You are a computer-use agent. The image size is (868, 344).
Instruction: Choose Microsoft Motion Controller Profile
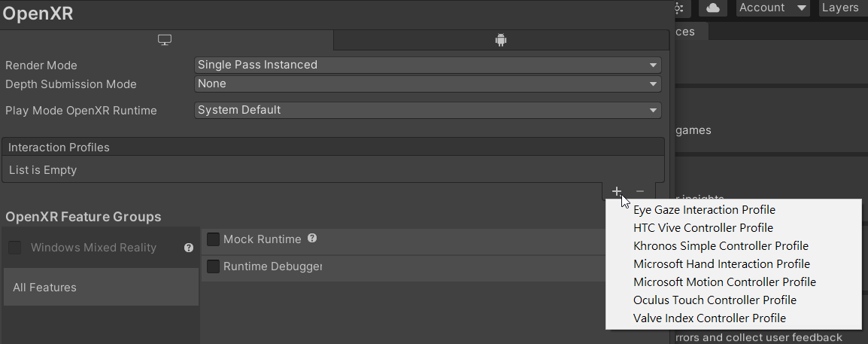pyautogui.click(x=733, y=282)
